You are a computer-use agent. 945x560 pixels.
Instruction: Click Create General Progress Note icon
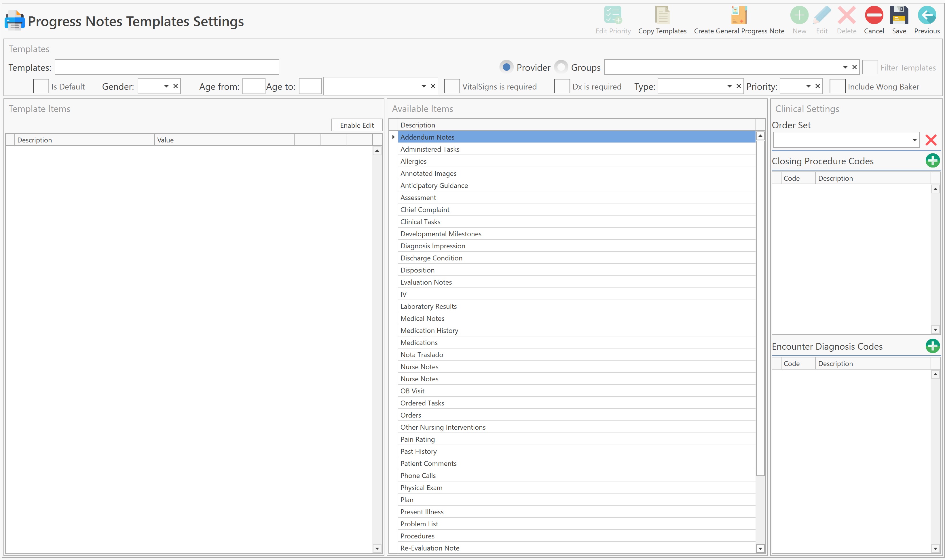pyautogui.click(x=739, y=16)
